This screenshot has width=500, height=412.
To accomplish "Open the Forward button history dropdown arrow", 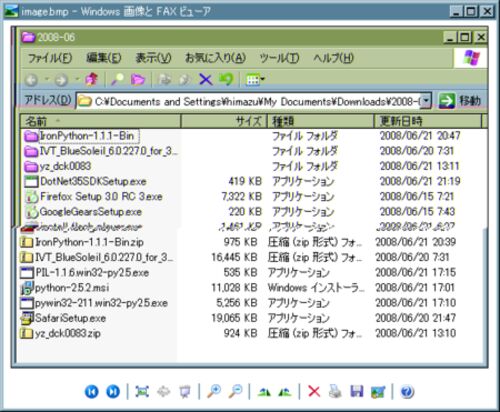I will pos(77,79).
